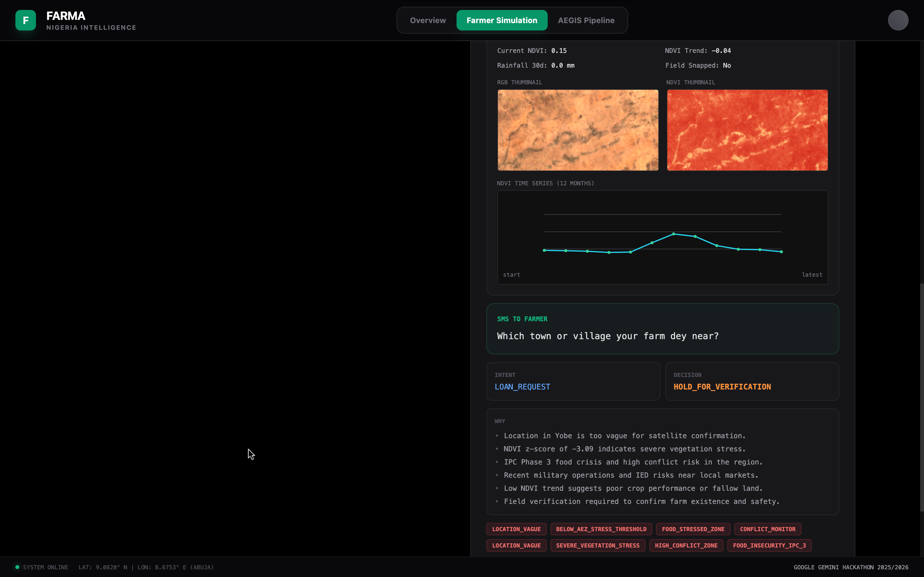Image resolution: width=924 pixels, height=577 pixels.
Task: Click the LOAN_REQUEST intent value
Action: (x=522, y=387)
